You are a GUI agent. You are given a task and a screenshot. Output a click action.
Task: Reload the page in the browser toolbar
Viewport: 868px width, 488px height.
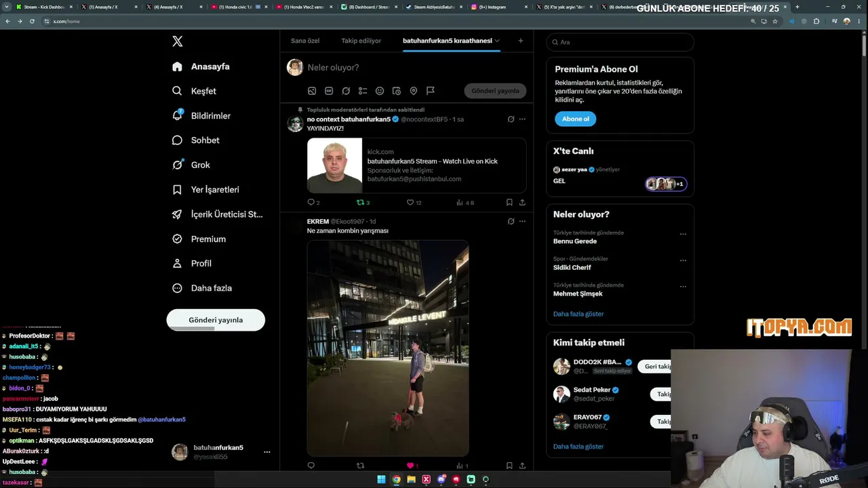[32, 21]
